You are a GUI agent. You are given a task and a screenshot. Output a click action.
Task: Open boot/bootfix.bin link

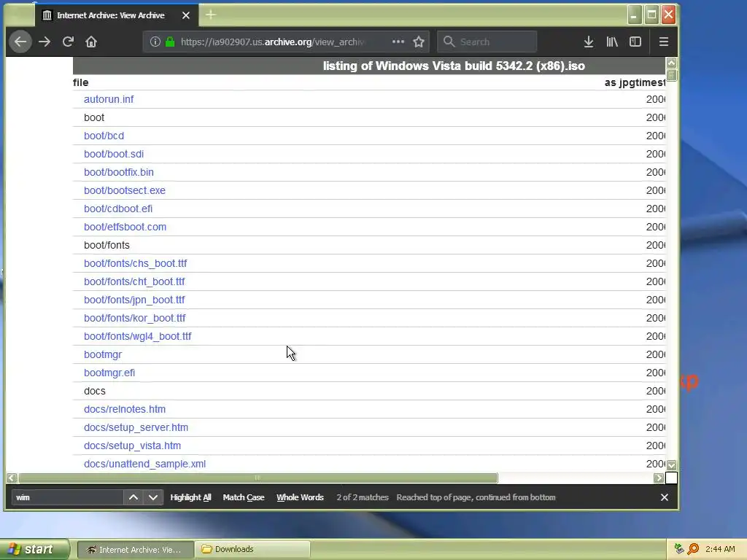click(x=119, y=172)
